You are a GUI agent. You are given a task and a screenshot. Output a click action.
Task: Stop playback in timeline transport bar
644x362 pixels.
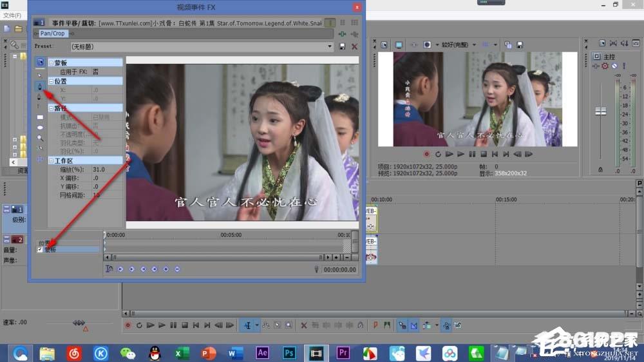(x=185, y=325)
